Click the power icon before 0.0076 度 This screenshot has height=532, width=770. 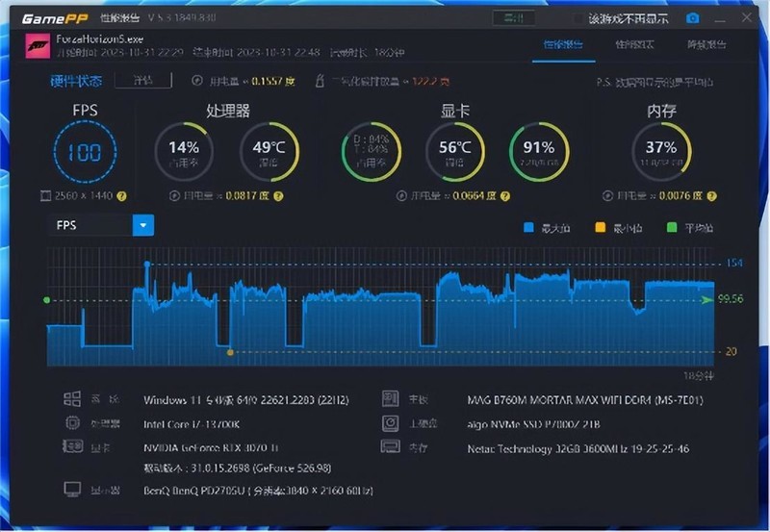[607, 196]
